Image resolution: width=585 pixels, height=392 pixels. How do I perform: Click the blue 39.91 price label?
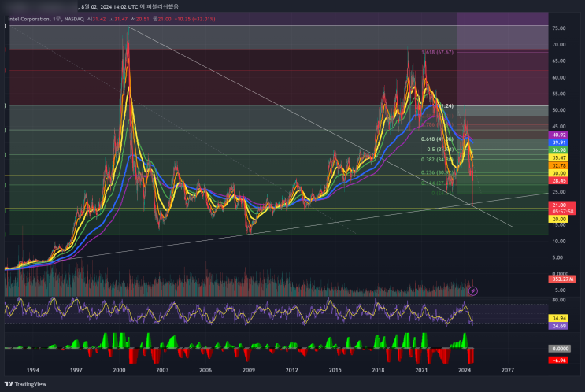pyautogui.click(x=558, y=142)
